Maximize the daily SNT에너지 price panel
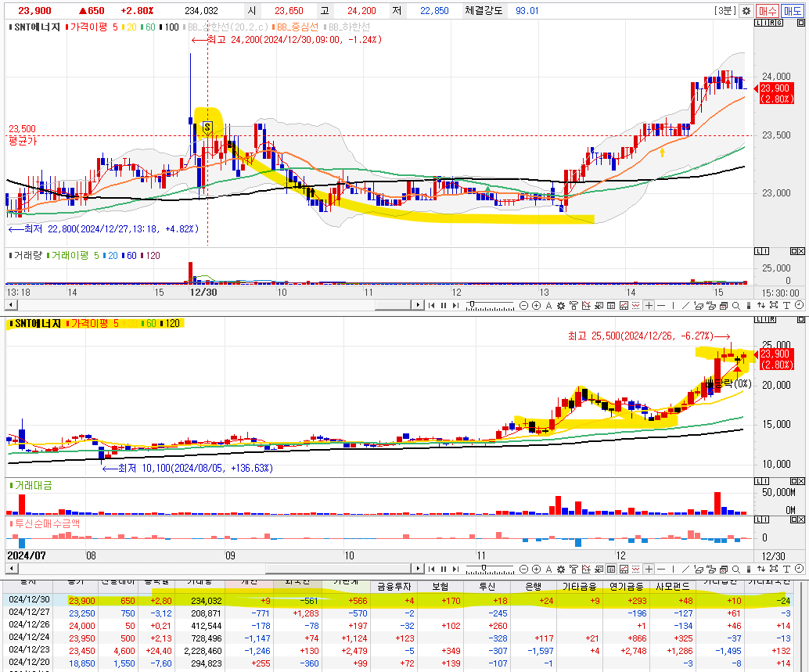Image resolution: width=809 pixels, height=672 pixels. pos(800,320)
